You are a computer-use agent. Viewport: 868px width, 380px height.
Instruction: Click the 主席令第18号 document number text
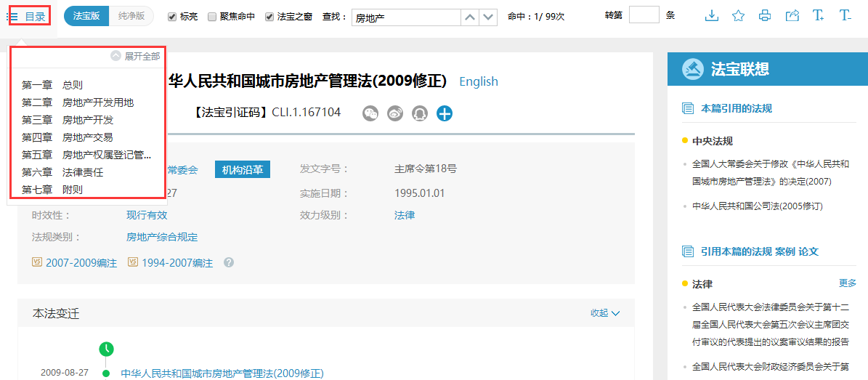[x=426, y=169]
